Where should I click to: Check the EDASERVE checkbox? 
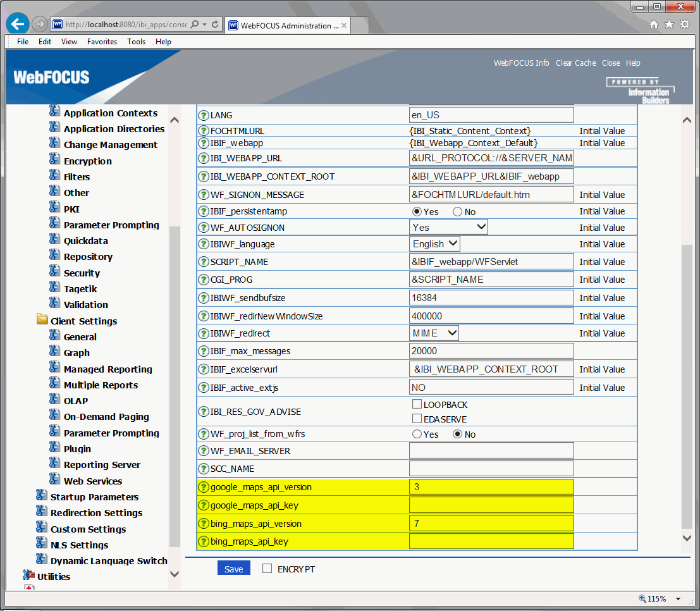[x=417, y=419]
